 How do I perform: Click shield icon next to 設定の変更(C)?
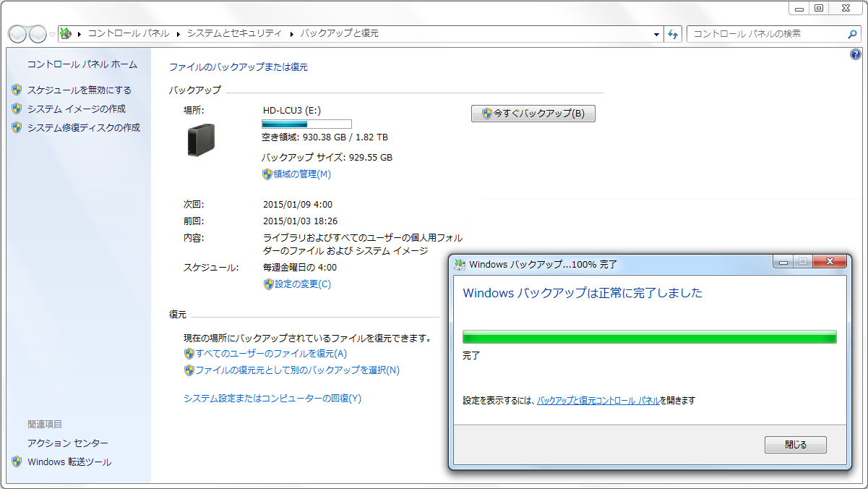click(269, 284)
